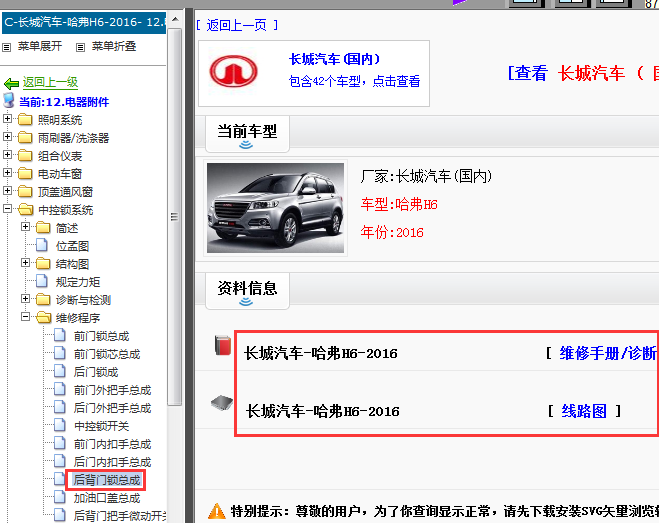Click the folder icon for 雨刷器/洗涤器
The height and width of the screenshot is (523, 659).
tap(25, 137)
